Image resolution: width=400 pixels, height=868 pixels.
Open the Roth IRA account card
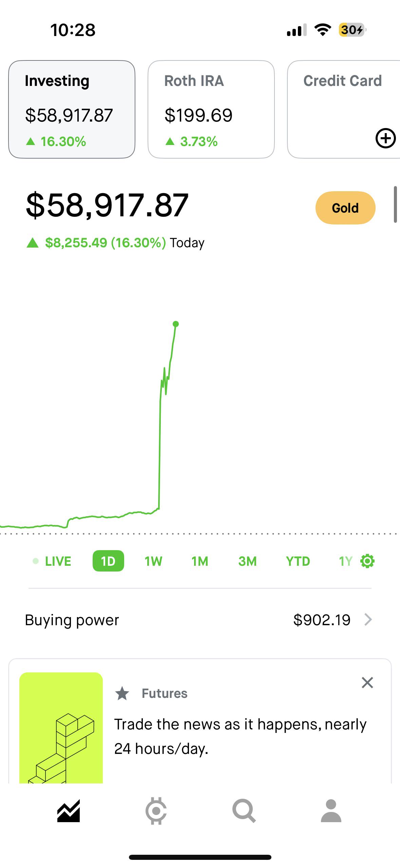coord(211,109)
